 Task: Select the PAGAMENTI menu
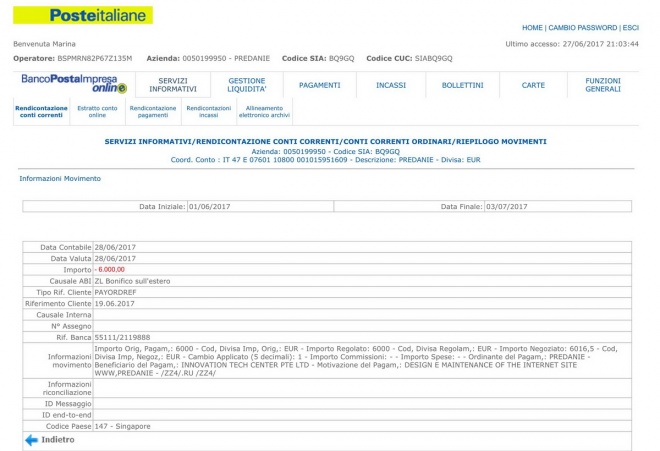click(x=319, y=85)
